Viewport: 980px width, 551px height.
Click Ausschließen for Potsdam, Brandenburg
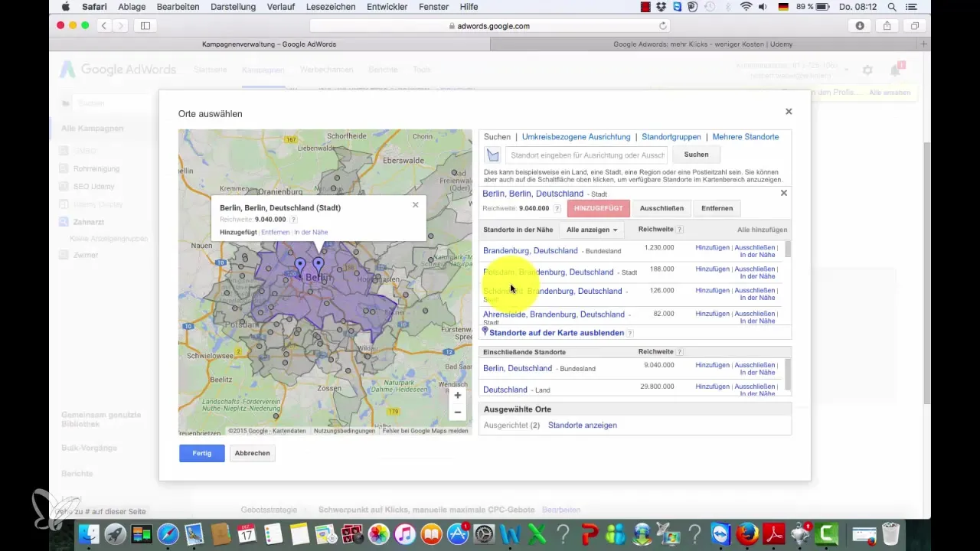(754, 269)
